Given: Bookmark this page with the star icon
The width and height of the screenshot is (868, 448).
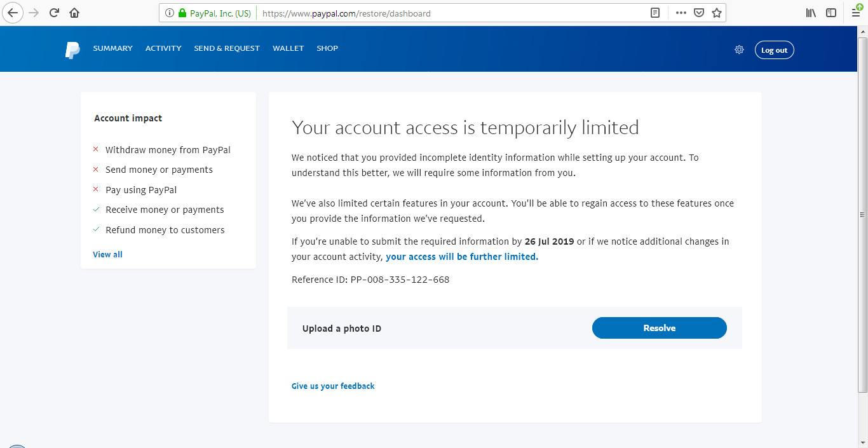Looking at the screenshot, I should point(717,13).
